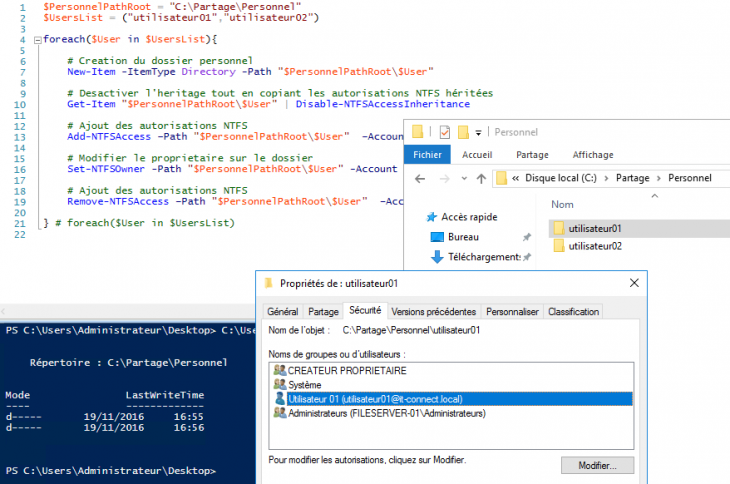
Task: Open the recent locations dropdown arrow
Action: click(x=464, y=178)
